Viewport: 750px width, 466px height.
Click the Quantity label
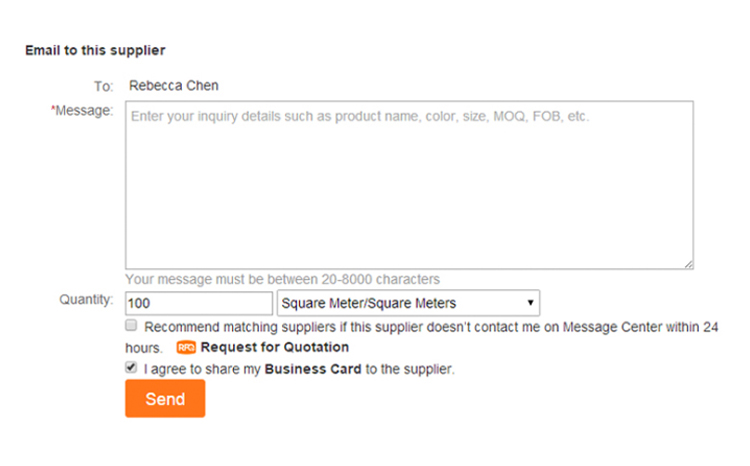pyautogui.click(x=86, y=300)
